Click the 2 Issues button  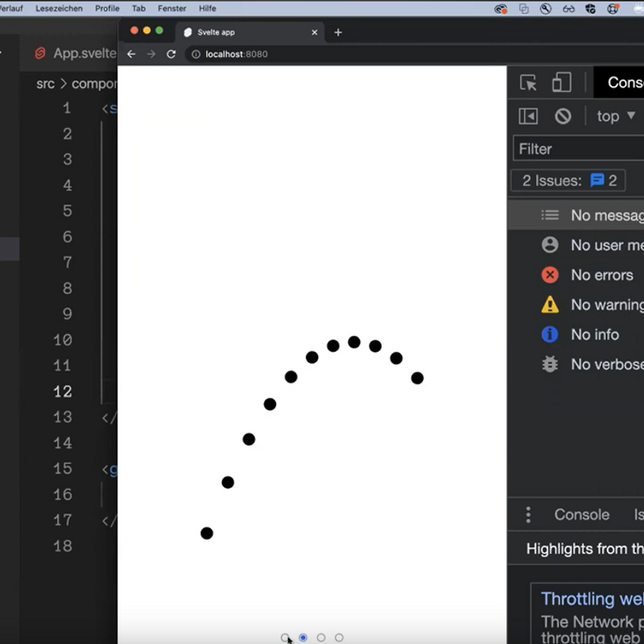tap(568, 180)
